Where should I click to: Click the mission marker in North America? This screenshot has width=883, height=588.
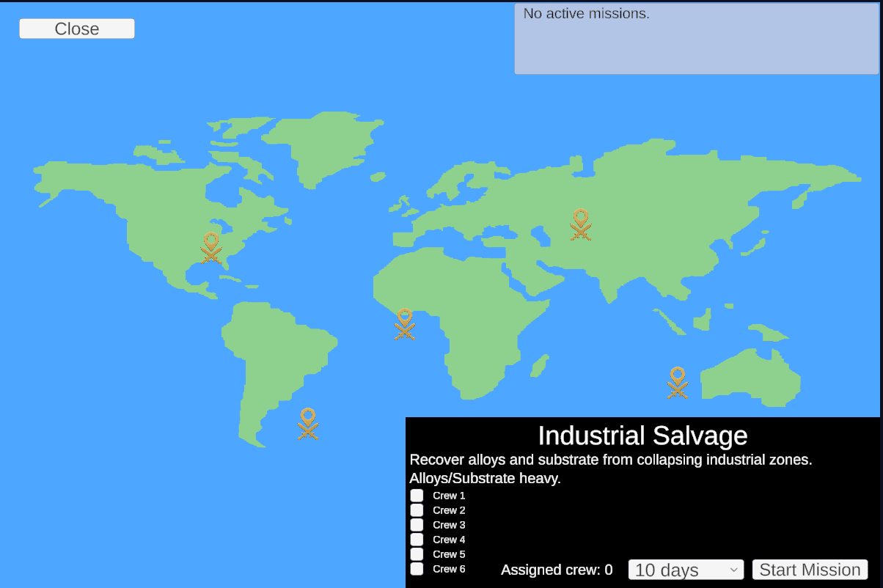pos(211,248)
